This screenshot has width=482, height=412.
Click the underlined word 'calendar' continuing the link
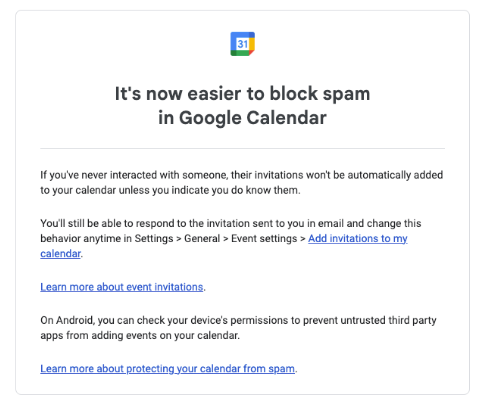coord(60,254)
